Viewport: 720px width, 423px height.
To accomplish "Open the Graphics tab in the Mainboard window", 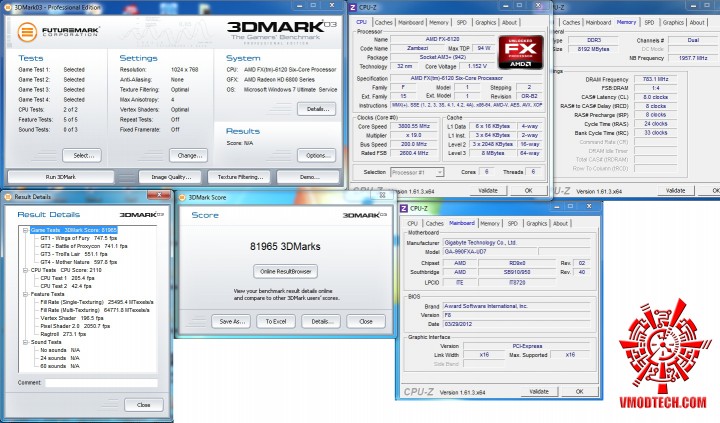I will pyautogui.click(x=536, y=223).
